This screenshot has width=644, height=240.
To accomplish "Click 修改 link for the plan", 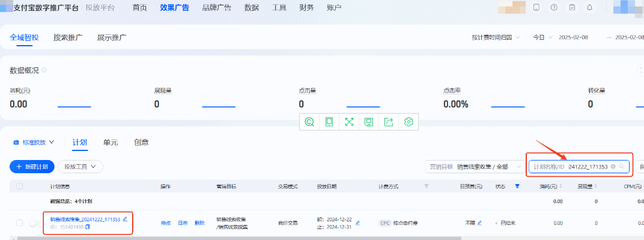I will 166,223.
